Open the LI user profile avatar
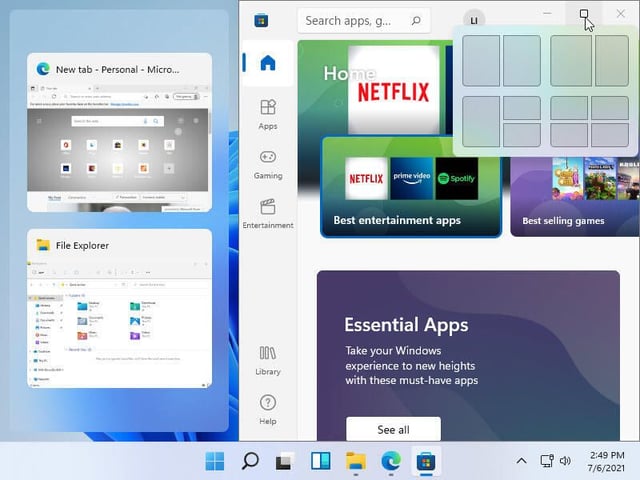 [474, 20]
